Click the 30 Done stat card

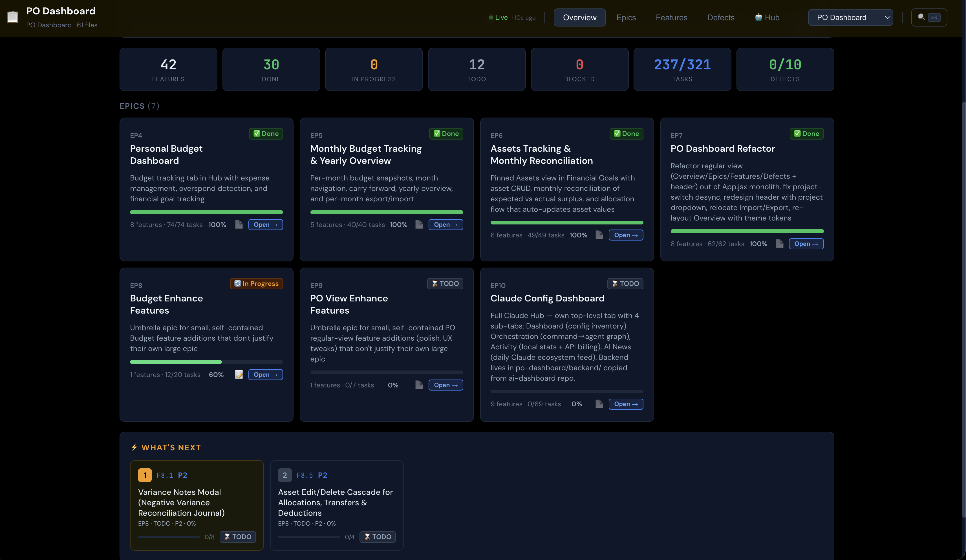click(271, 69)
